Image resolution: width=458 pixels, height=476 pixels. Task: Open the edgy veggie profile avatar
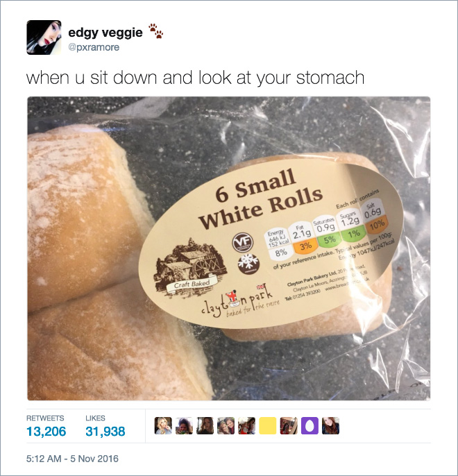pos(44,37)
